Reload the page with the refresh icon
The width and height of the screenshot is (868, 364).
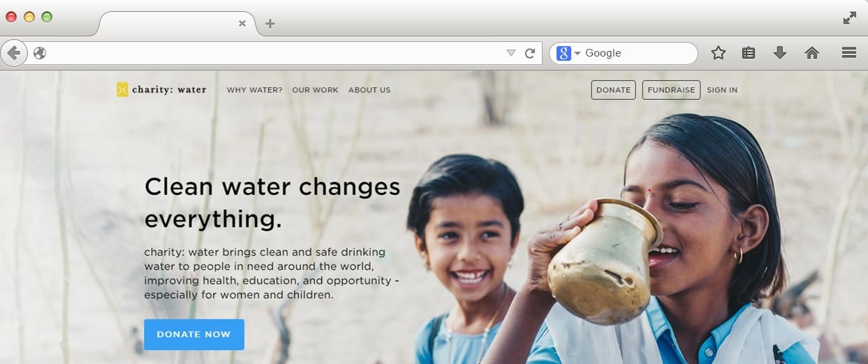tap(530, 53)
